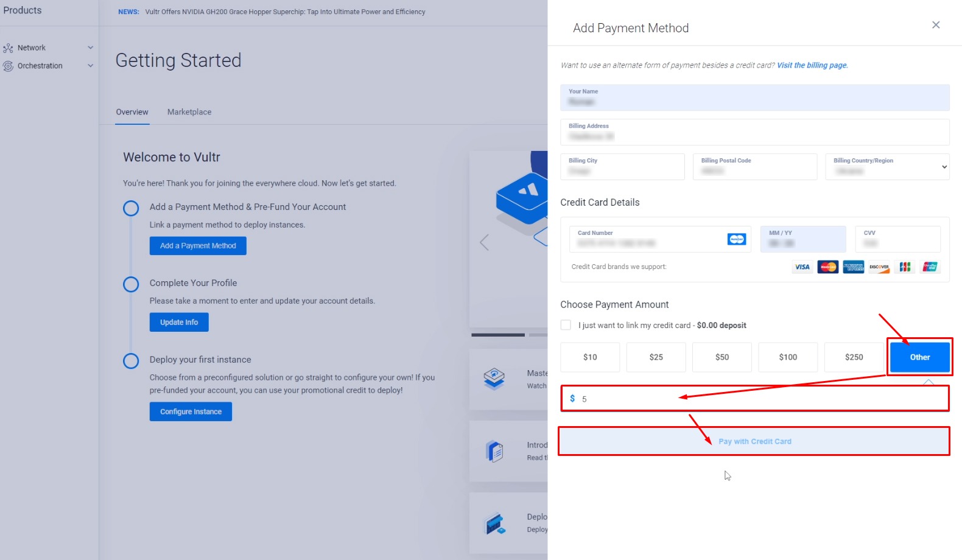This screenshot has height=560, width=962.
Task: Click the Credit Card Details heading
Action: (600, 203)
